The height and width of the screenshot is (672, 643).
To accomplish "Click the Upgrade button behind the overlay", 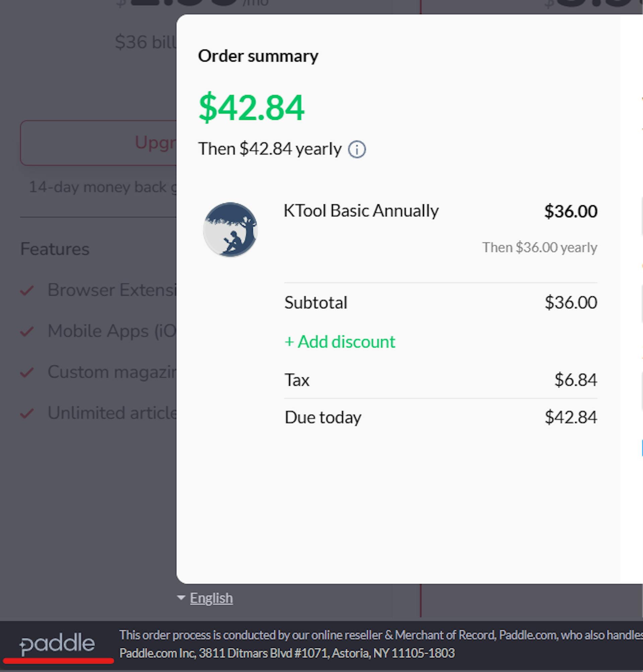I will [98, 143].
